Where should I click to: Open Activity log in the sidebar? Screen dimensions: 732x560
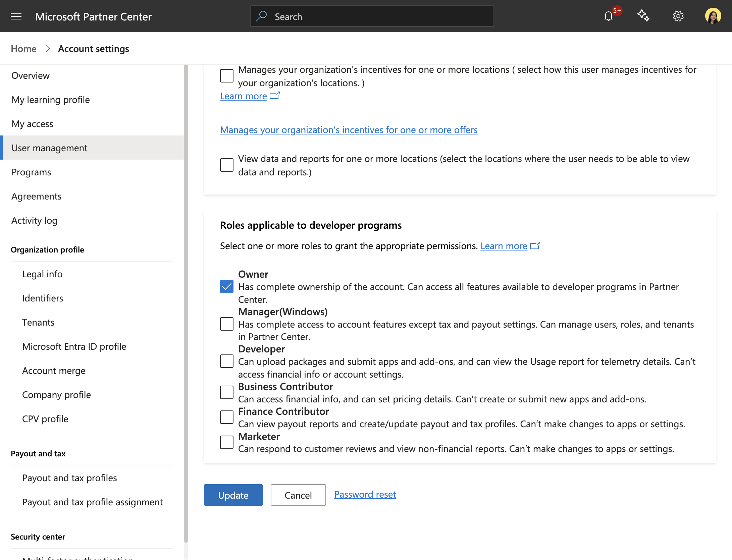[92, 220]
